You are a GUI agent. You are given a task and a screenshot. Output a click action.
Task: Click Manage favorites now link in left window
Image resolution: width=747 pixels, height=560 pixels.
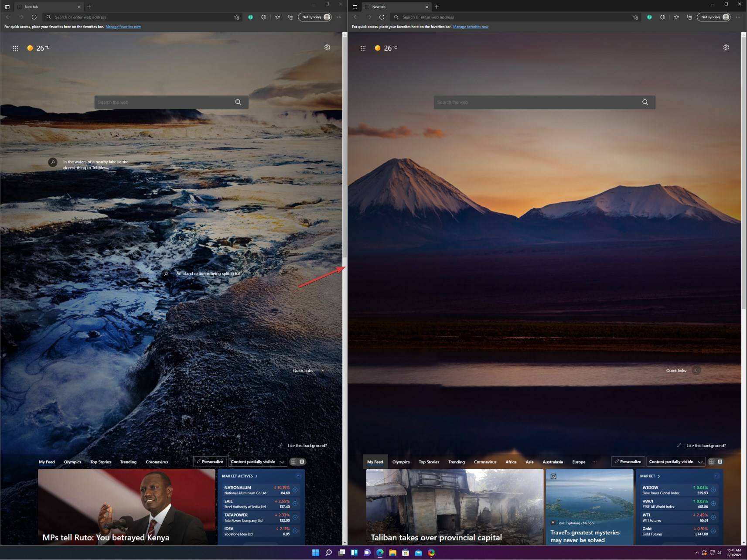point(123,27)
